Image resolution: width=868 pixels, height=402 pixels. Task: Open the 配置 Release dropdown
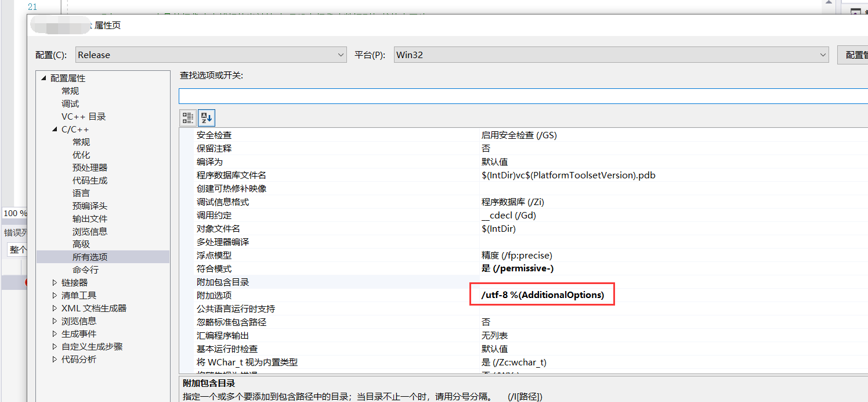pyautogui.click(x=341, y=55)
